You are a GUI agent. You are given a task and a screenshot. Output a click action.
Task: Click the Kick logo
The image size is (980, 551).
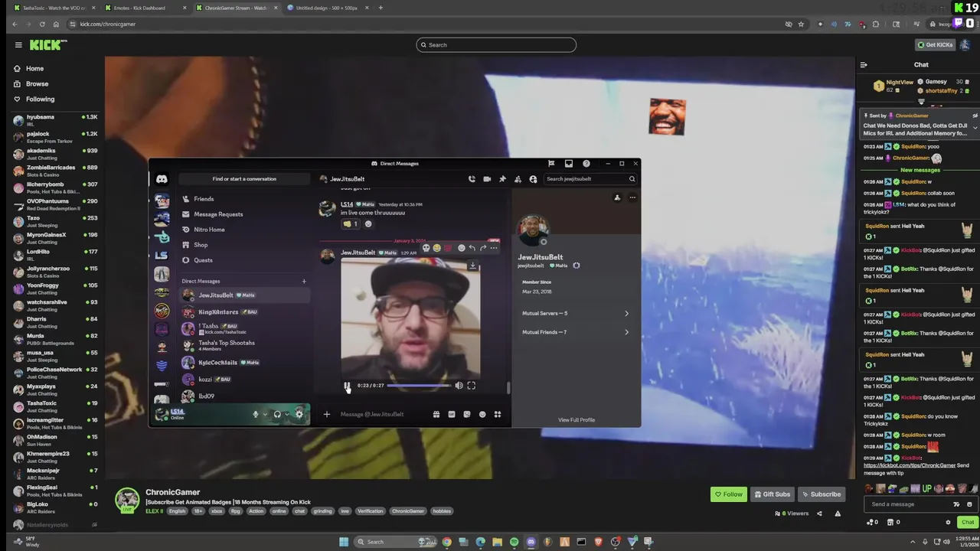click(48, 45)
